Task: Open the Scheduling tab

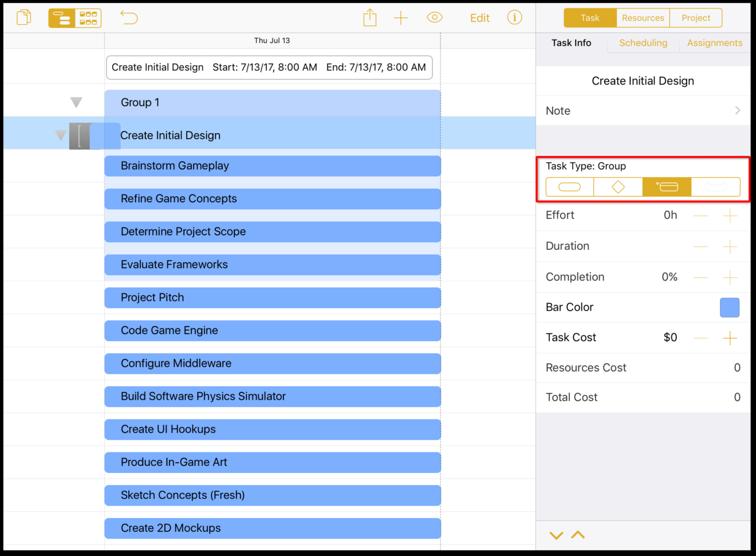Action: click(x=643, y=43)
